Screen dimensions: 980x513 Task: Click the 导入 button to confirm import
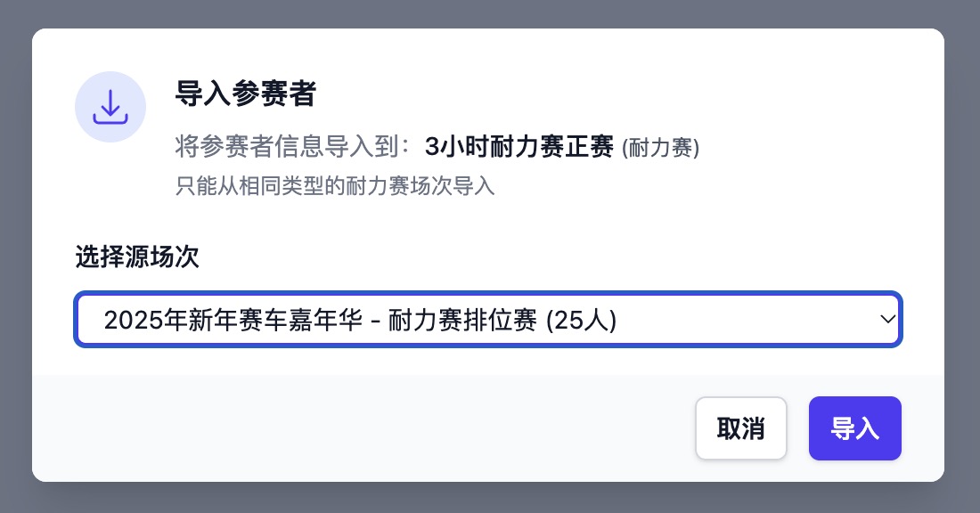(x=854, y=428)
